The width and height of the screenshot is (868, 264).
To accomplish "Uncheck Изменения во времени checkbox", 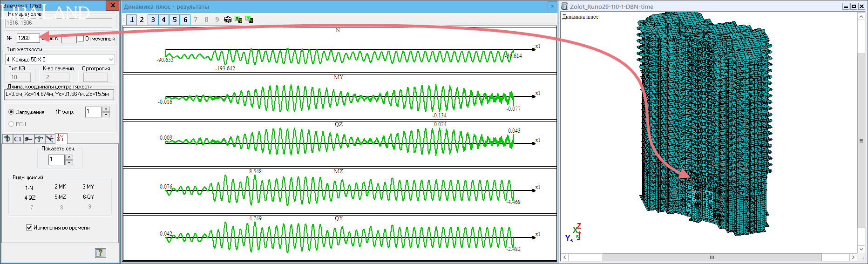I will 29,228.
